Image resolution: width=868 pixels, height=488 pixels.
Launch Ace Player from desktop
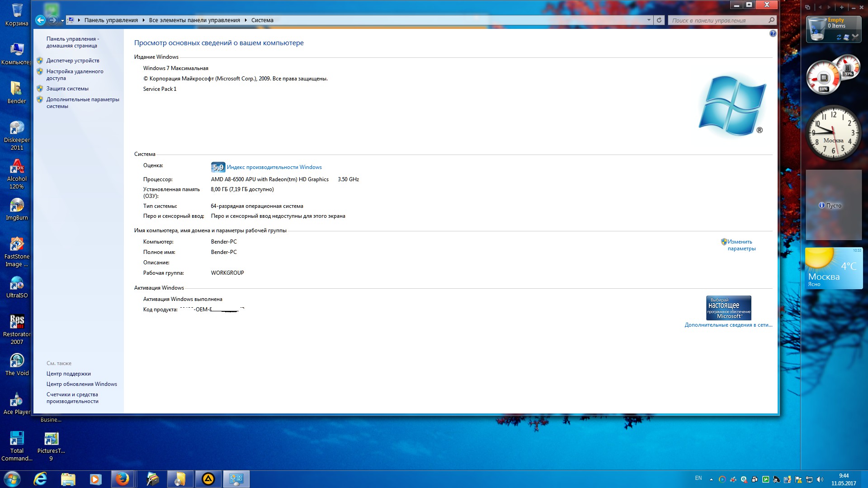(17, 404)
